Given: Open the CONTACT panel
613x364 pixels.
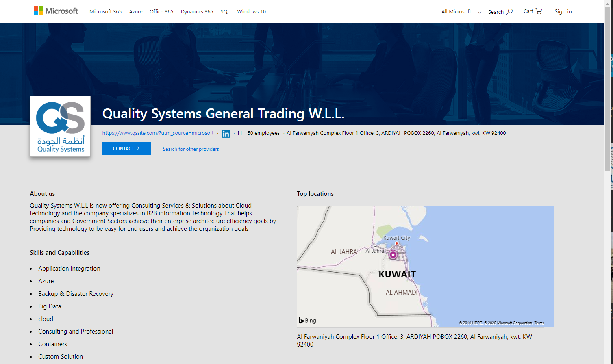Looking at the screenshot, I should pyautogui.click(x=126, y=148).
